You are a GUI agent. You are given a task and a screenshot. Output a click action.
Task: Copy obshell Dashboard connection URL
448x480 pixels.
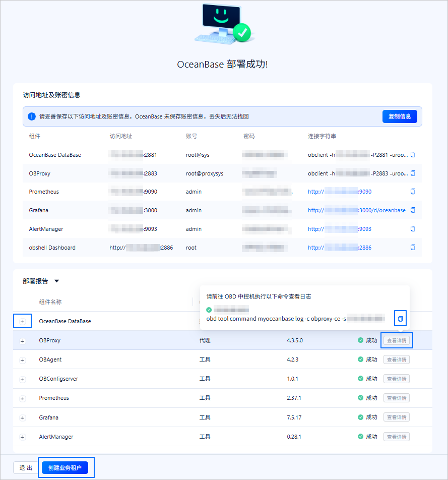[413, 248]
